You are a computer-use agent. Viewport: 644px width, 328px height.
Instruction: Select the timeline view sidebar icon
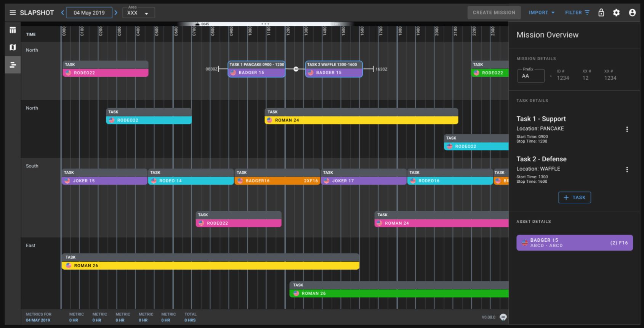pos(13,65)
